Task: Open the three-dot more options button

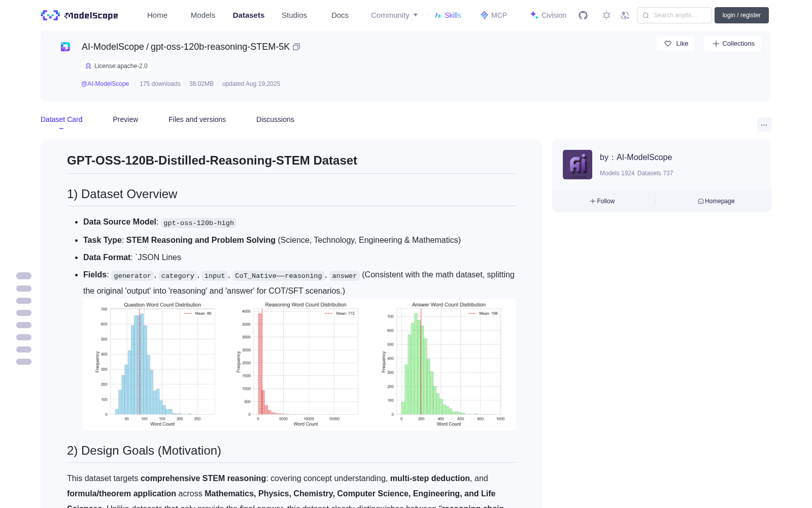Action: click(x=764, y=124)
